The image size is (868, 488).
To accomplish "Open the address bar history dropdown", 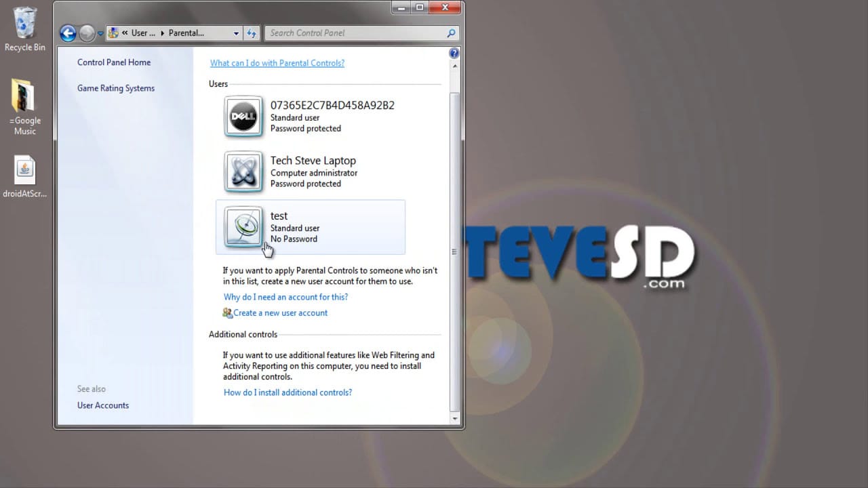I will coord(236,33).
